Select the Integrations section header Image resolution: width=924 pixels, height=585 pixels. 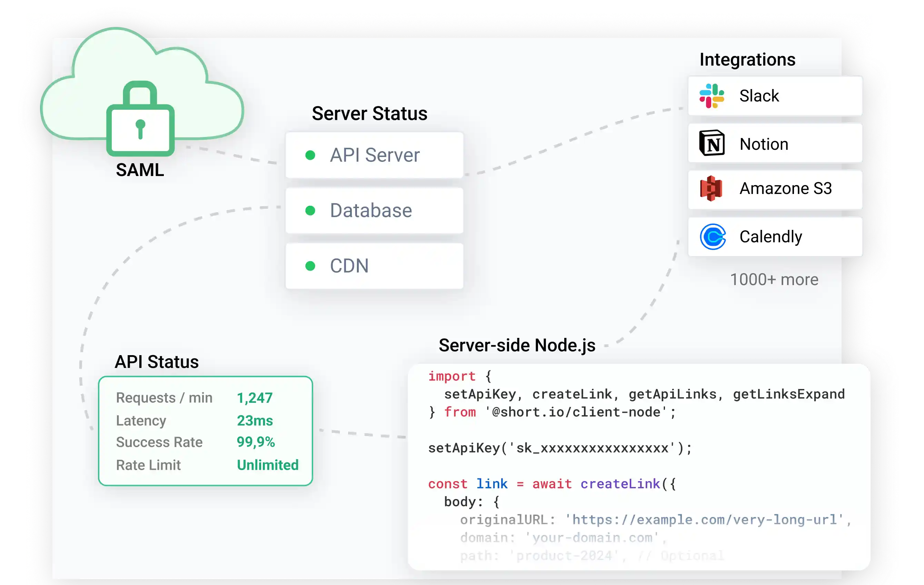pyautogui.click(x=747, y=59)
